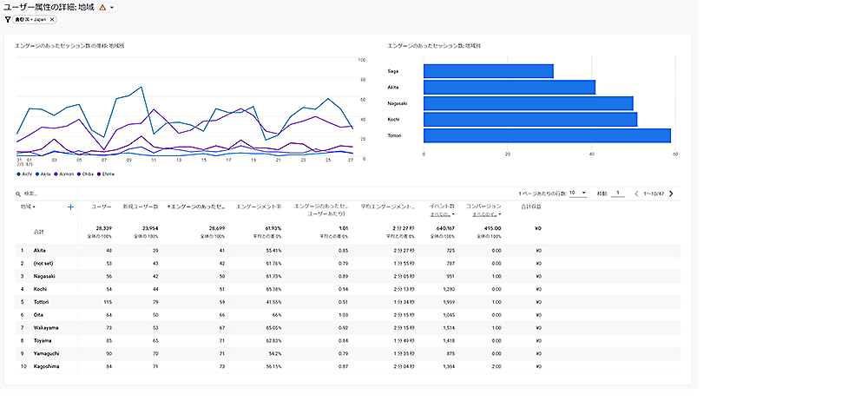Add dimension with blue plus icon

coord(70,207)
